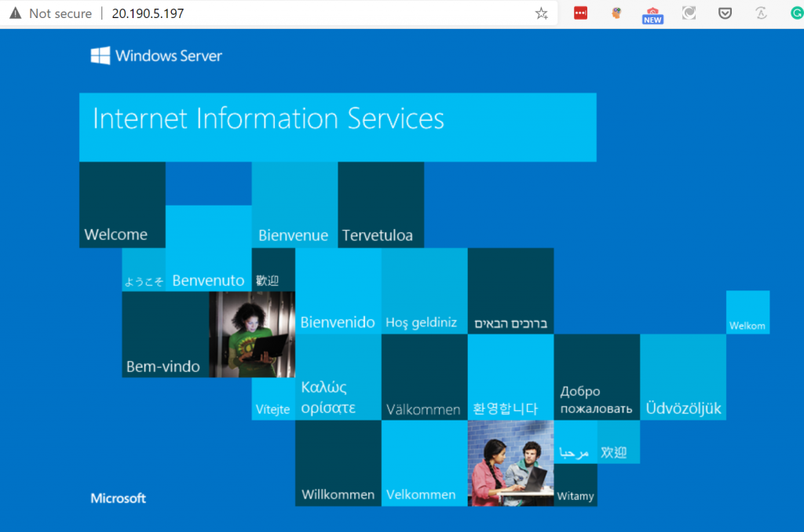Viewport: 804px width, 532px height.
Task: Click the Hebrew "ברוכים הבאים" tile
Action: (x=510, y=291)
